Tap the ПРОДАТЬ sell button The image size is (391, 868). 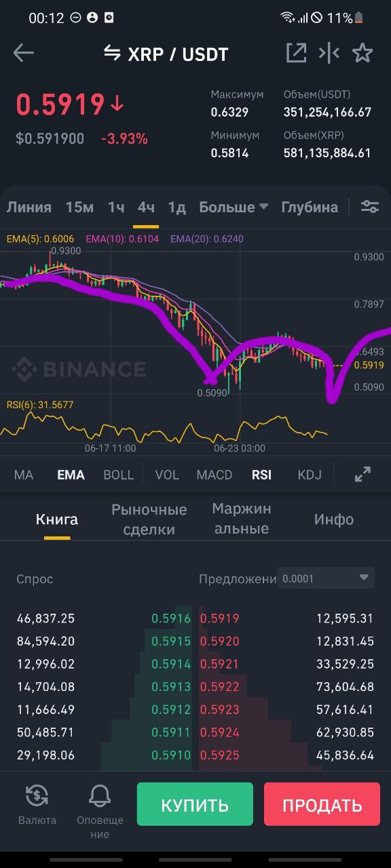pos(322,804)
